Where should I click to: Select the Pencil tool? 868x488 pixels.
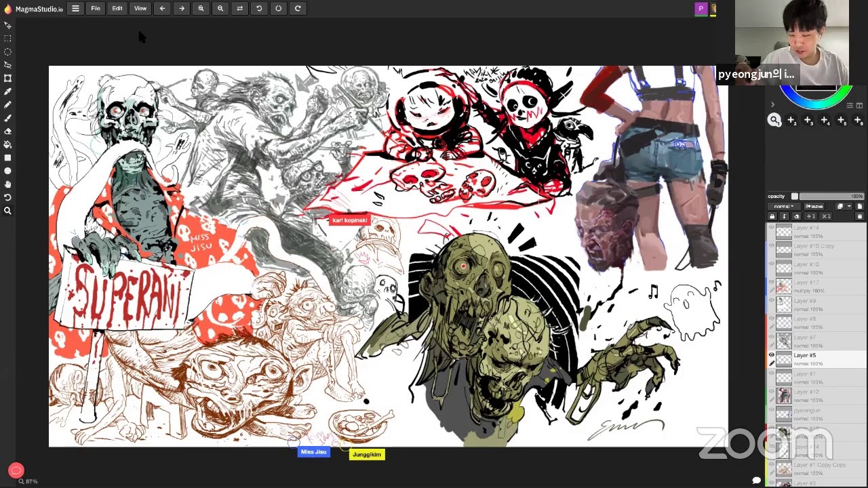tap(7, 104)
